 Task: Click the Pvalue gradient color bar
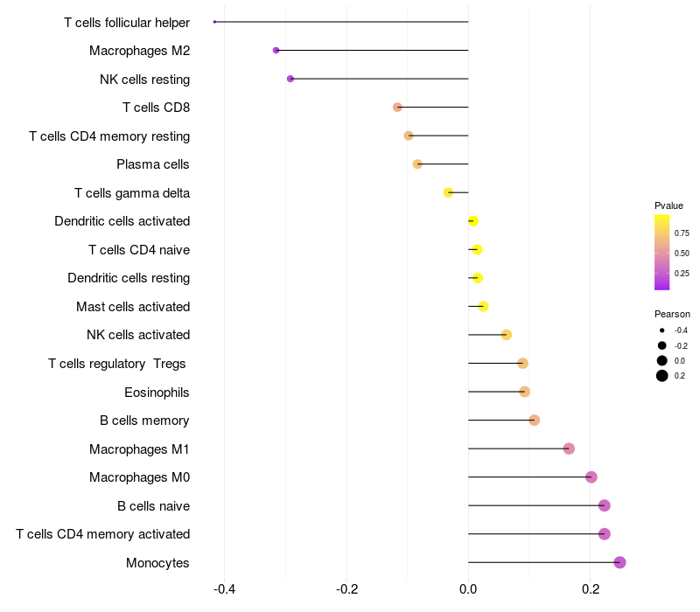(662, 252)
